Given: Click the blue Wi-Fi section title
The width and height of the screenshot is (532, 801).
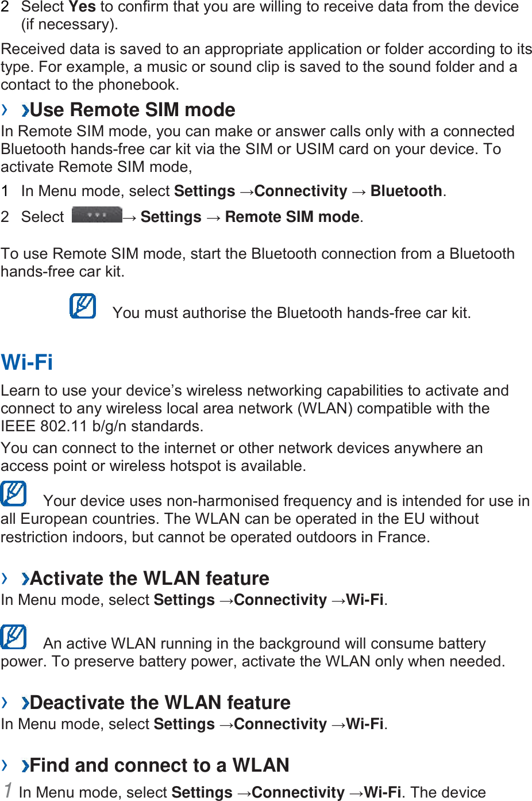Looking at the screenshot, I should 27,362.
